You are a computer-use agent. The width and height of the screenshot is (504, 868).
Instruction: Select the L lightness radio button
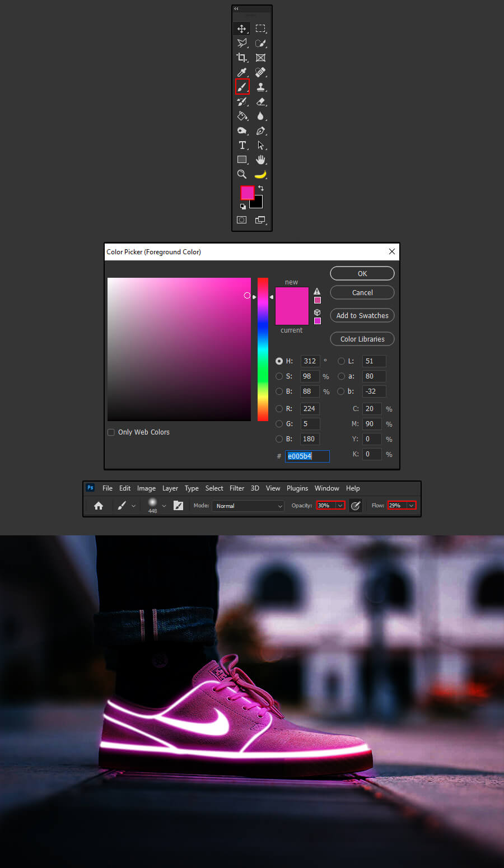341,361
